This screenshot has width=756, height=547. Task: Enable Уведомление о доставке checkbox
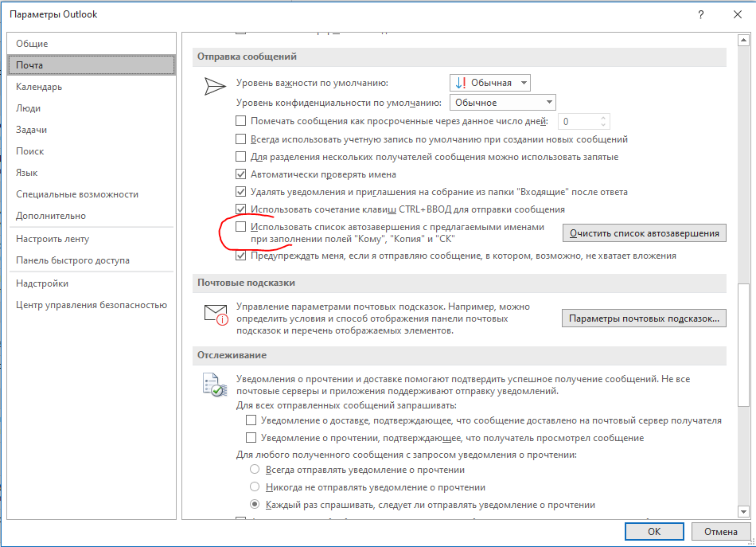coord(251,420)
